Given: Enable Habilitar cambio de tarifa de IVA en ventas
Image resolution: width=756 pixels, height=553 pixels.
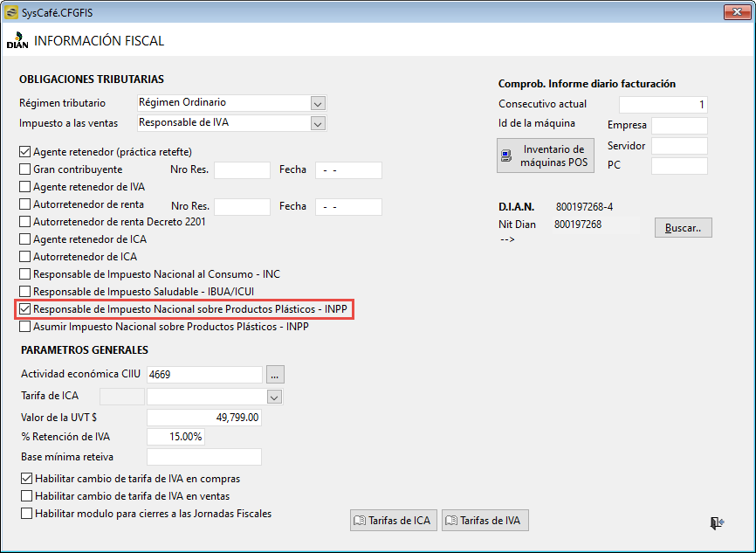Looking at the screenshot, I should pyautogui.click(x=26, y=496).
